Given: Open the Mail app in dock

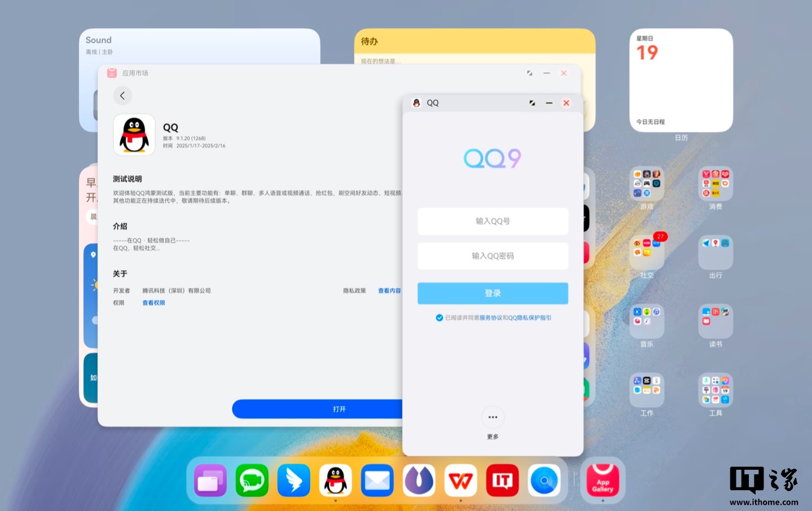Looking at the screenshot, I should click(x=377, y=481).
